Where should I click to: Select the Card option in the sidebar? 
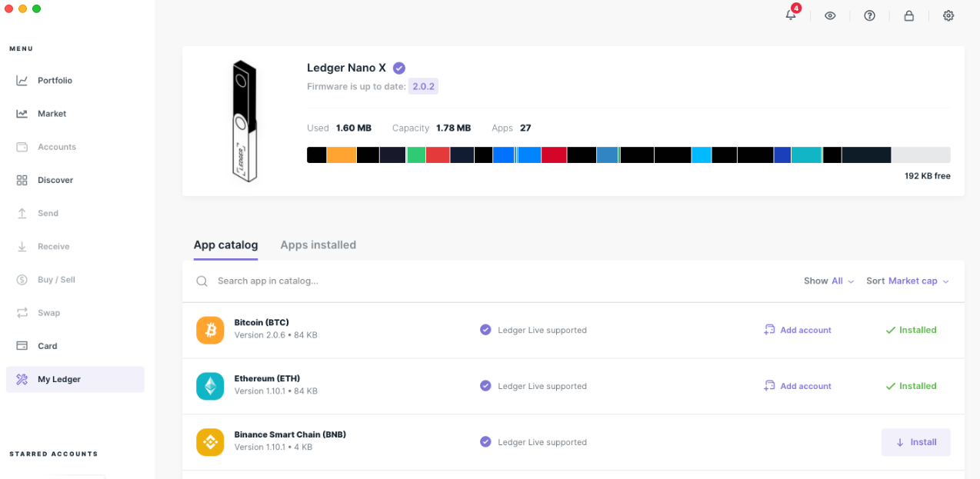coord(49,345)
